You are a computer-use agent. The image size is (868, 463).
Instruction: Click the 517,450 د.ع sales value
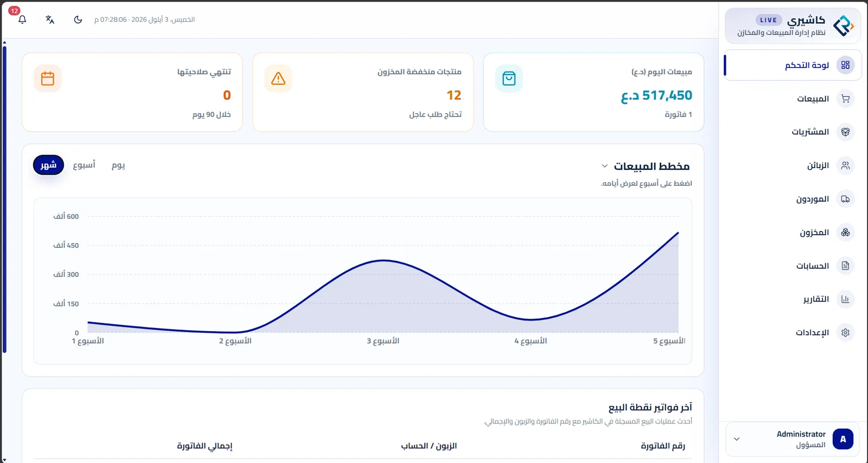pos(656,95)
